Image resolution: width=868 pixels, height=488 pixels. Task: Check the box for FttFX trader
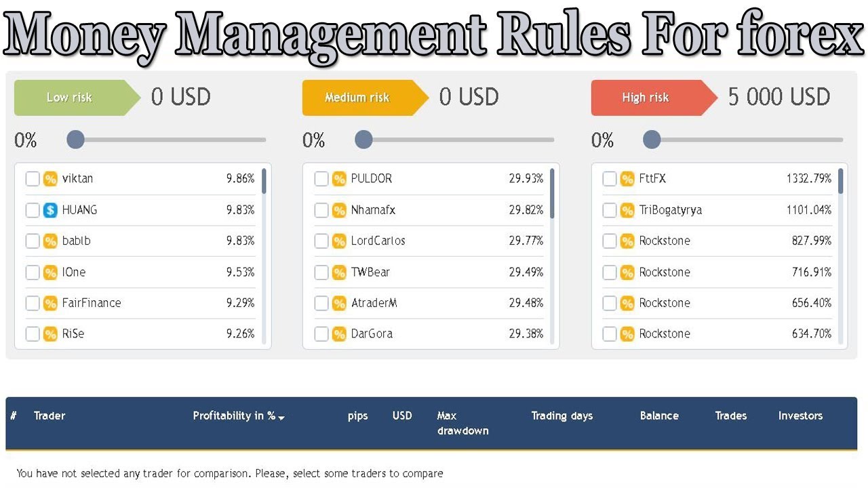tap(610, 179)
